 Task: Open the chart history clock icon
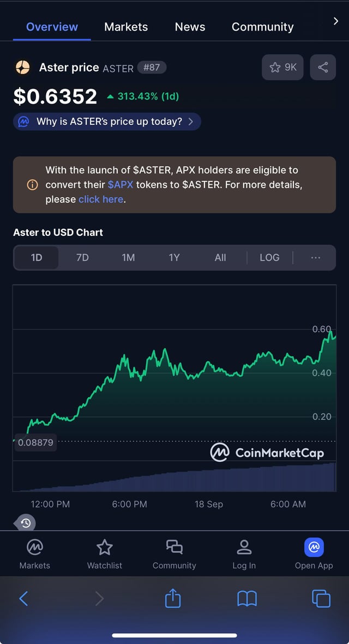pyautogui.click(x=26, y=524)
